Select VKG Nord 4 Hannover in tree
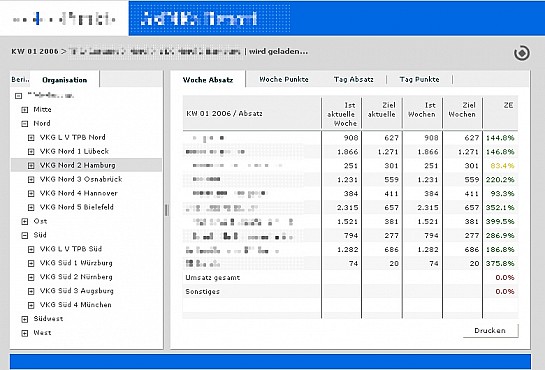This screenshot has width=545, height=370. [x=79, y=193]
